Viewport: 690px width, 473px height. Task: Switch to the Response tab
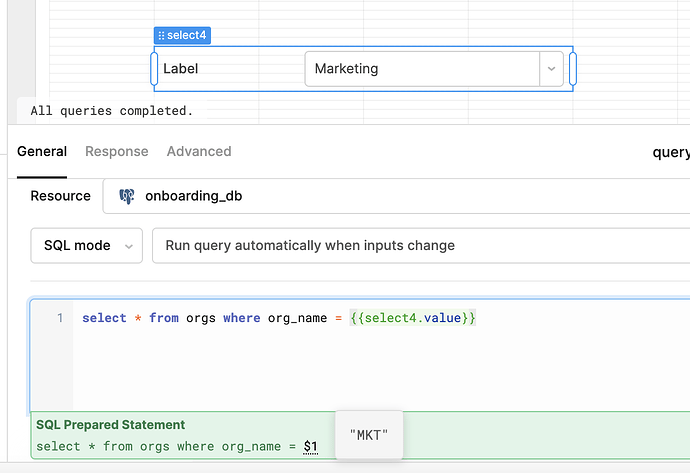[x=117, y=151]
